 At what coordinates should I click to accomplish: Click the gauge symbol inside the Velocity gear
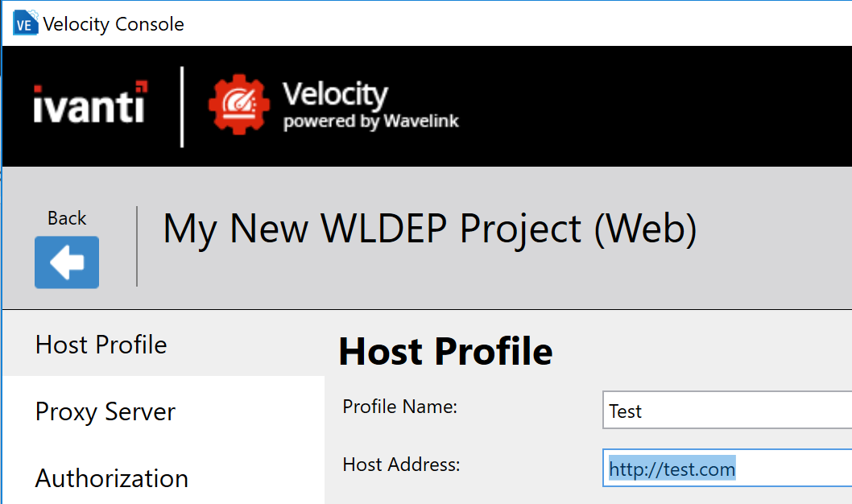(x=239, y=101)
